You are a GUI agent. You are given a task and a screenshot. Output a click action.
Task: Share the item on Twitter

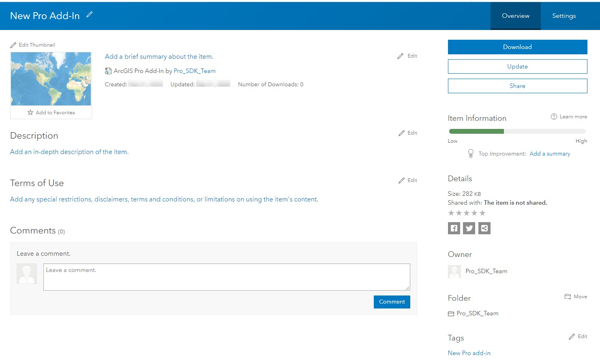tap(469, 228)
